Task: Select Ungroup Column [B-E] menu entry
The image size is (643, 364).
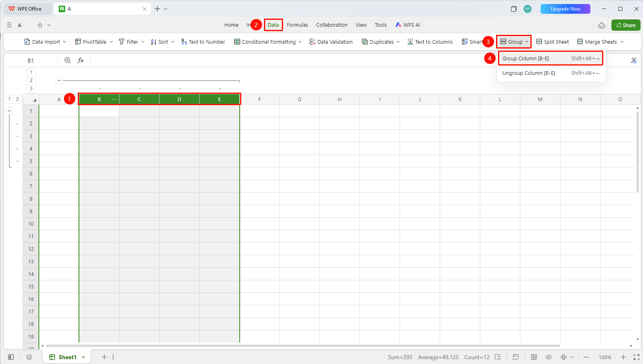Action: (x=551, y=73)
